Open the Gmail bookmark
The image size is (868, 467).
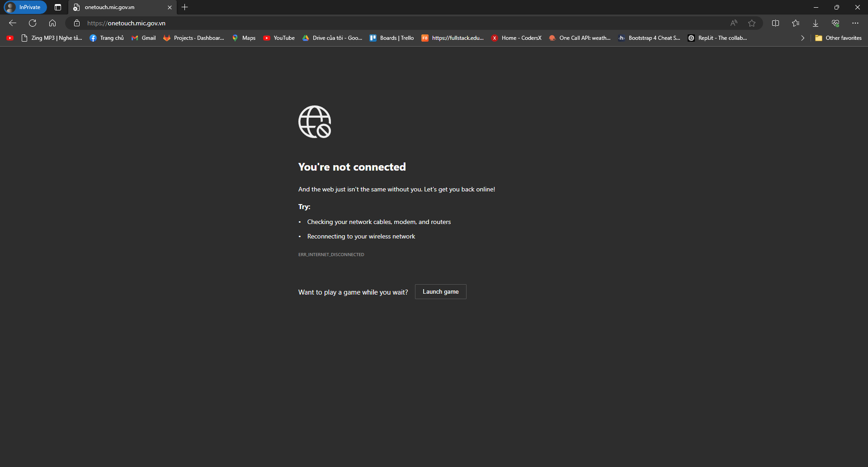144,38
